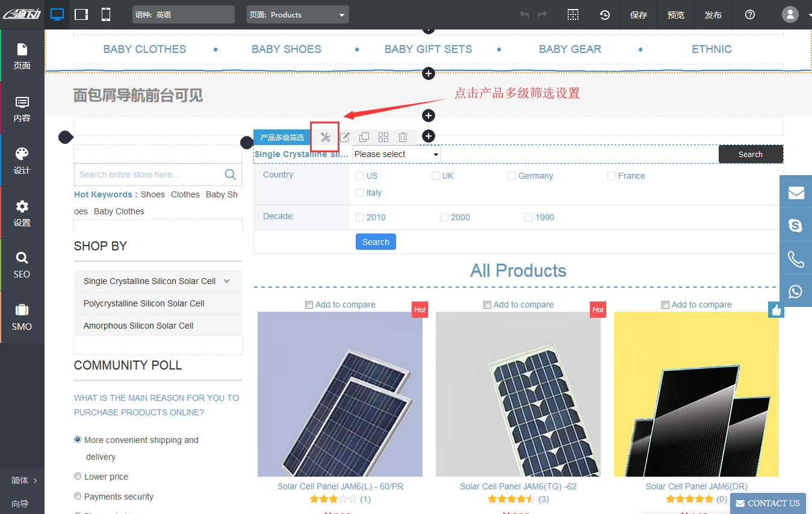The height and width of the screenshot is (514, 812).
Task: Check the Germany country checkbox
Action: coord(512,175)
